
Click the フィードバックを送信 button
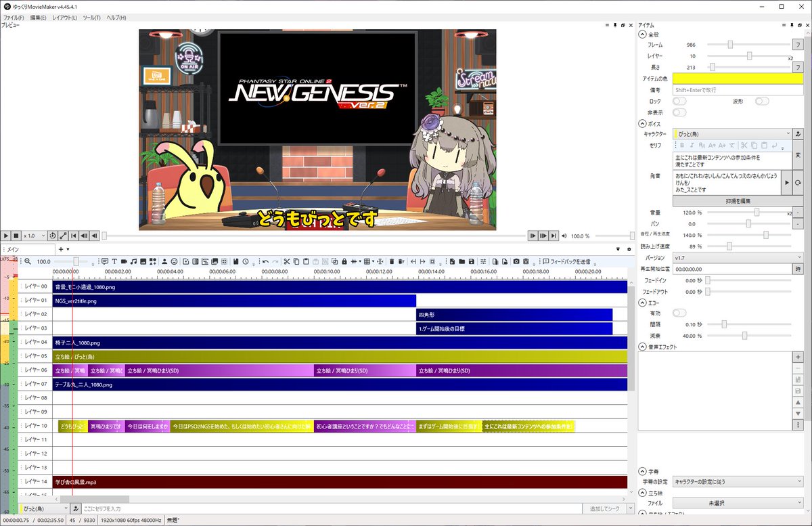[x=566, y=261]
